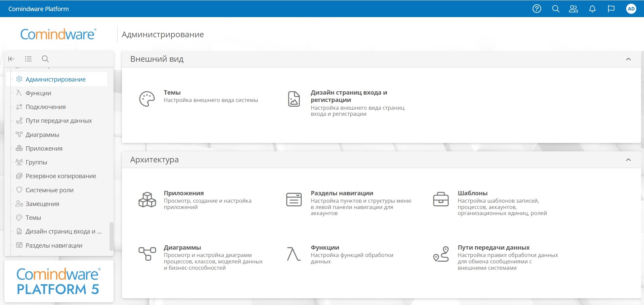Image resolution: width=644 pixels, height=305 pixels.
Task: Collapse the Архитектура section
Action: pyautogui.click(x=628, y=160)
